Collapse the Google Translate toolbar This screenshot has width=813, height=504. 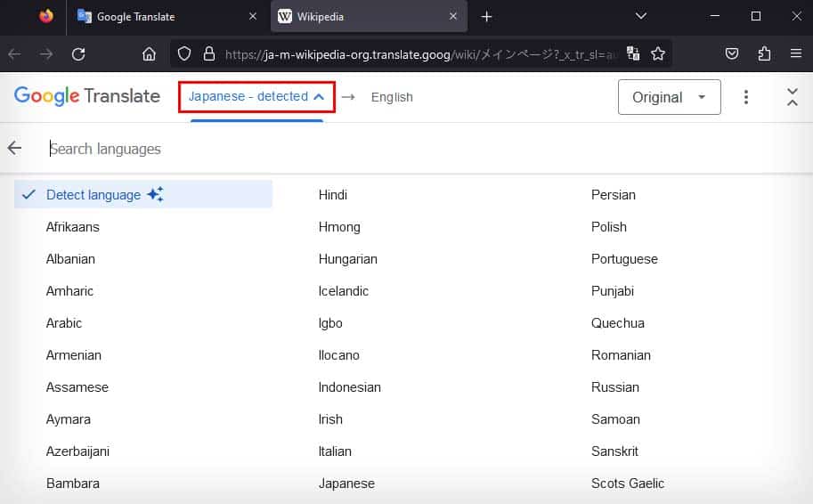coord(792,97)
